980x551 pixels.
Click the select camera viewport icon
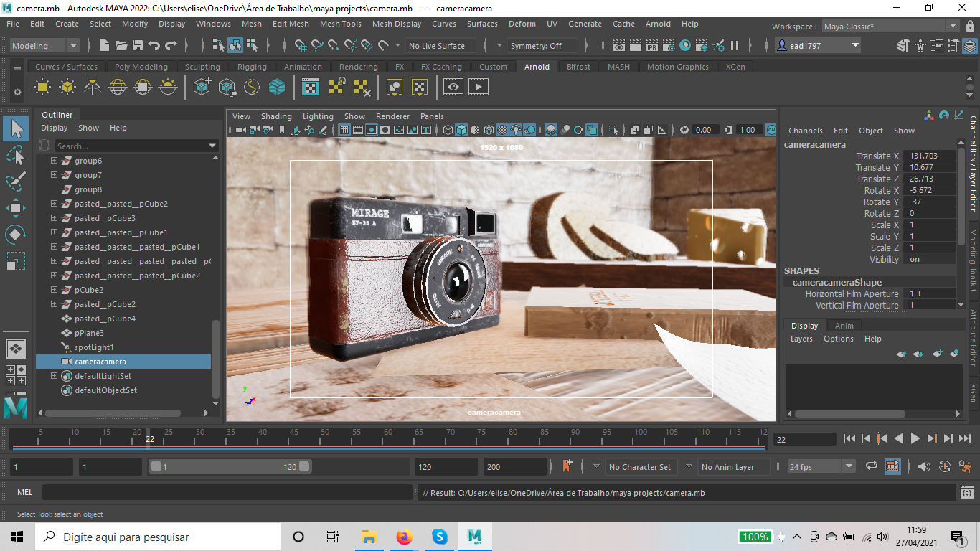(x=241, y=130)
